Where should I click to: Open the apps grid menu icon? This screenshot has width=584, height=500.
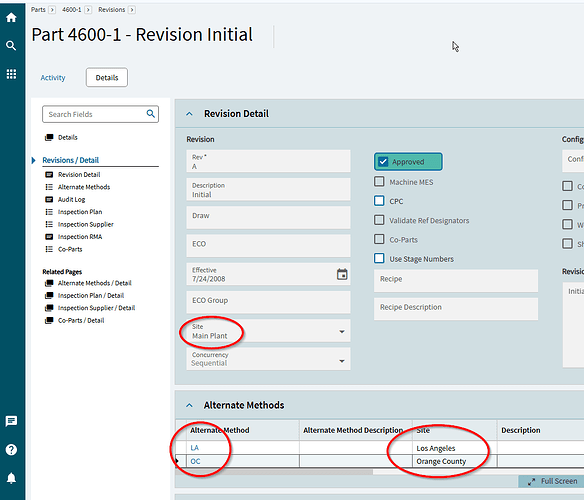point(11,74)
